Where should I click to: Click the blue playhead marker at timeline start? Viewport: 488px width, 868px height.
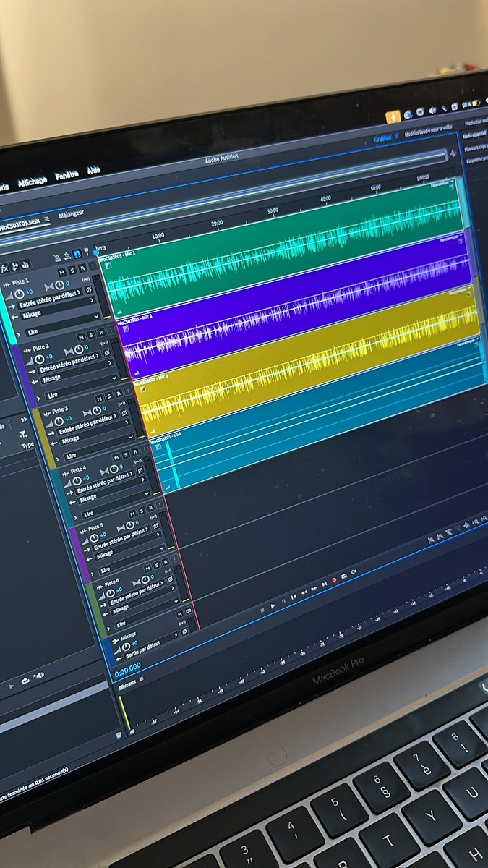pos(96,252)
